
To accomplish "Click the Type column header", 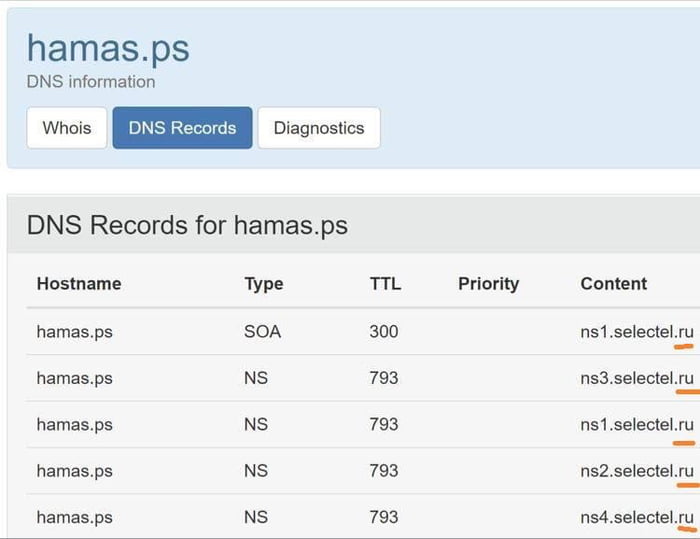I will (263, 284).
